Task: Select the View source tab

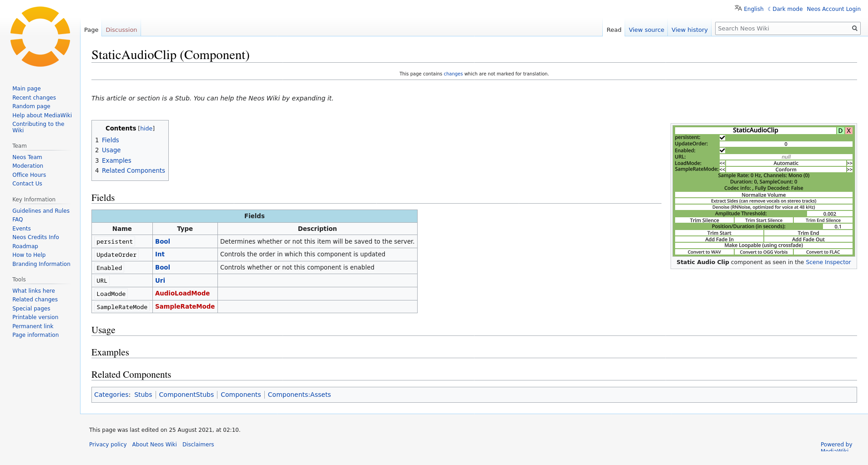Action: 646,30
